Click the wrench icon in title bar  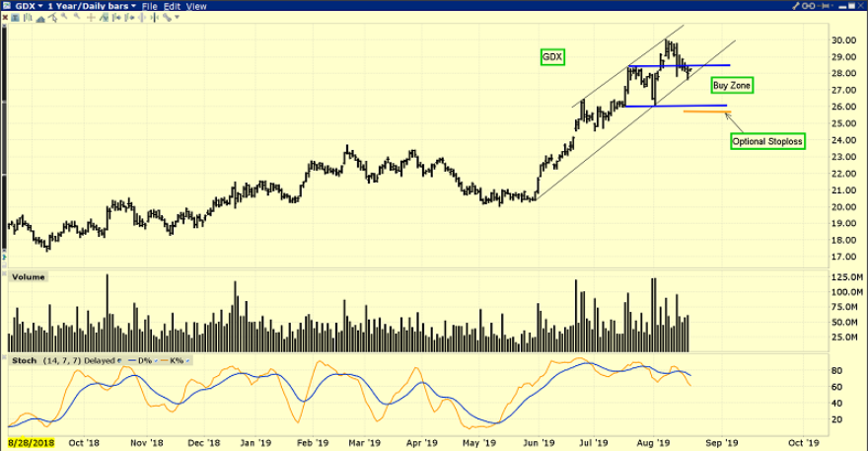point(795,6)
